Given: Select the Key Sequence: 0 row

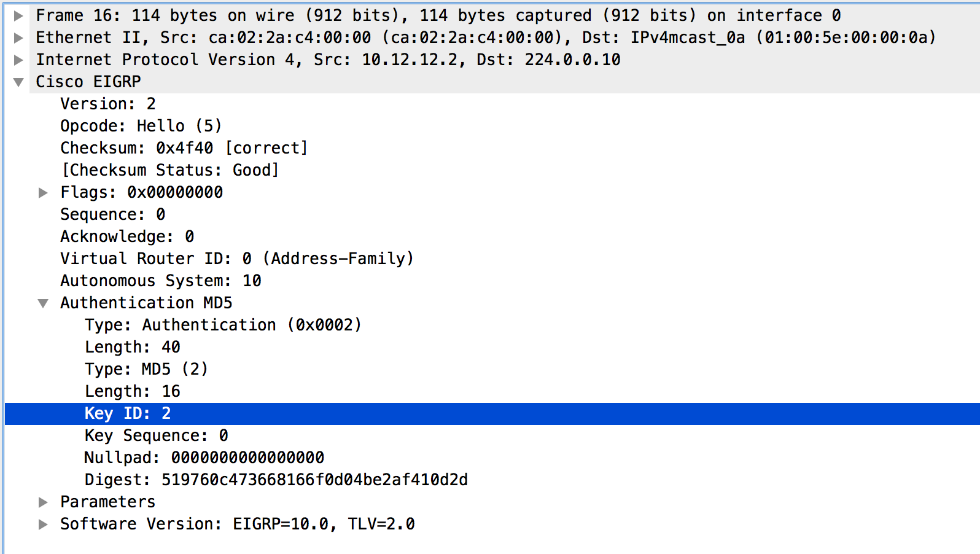Looking at the screenshot, I should pyautogui.click(x=156, y=435).
